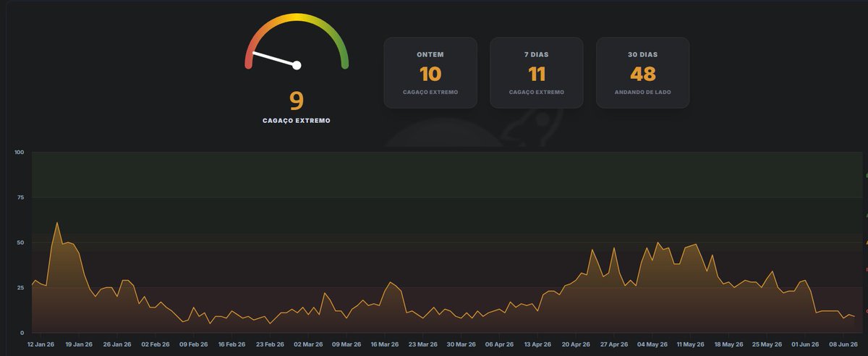This screenshot has height=356, width=868.
Task: Click the gauge needle dial
Action: (297, 42)
